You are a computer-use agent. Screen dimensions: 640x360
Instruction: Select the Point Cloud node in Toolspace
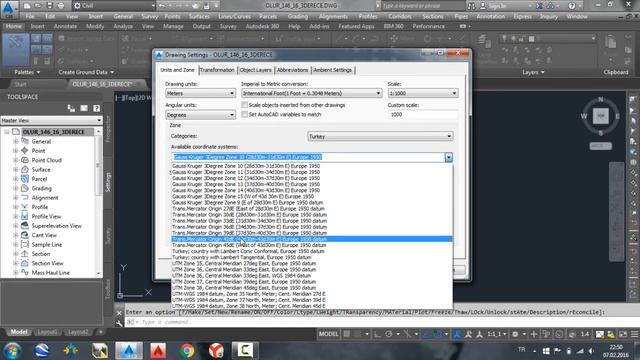pyautogui.click(x=47, y=160)
